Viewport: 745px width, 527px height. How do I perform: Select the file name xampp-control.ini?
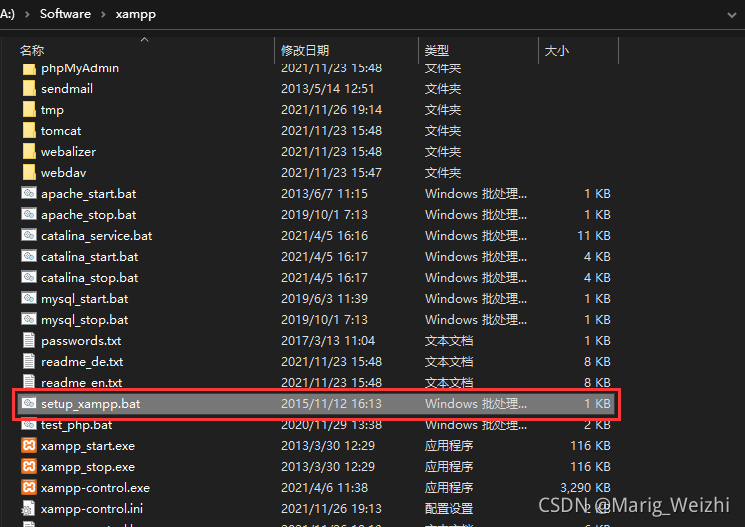point(92,508)
